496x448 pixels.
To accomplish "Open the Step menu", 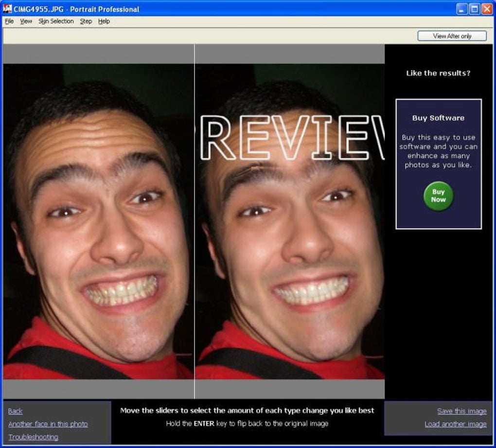I will [86, 21].
